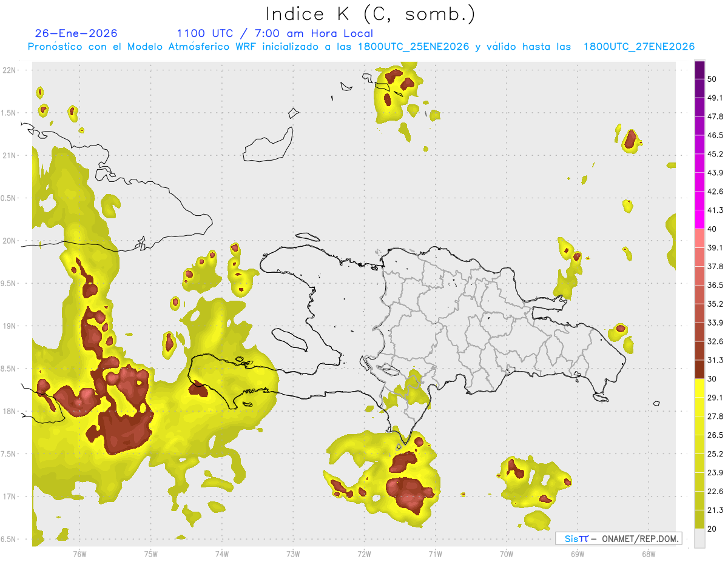This screenshot has height=562, width=728.
Task: Select the bright yellow segment between 29.1 and 30
Action: point(699,388)
